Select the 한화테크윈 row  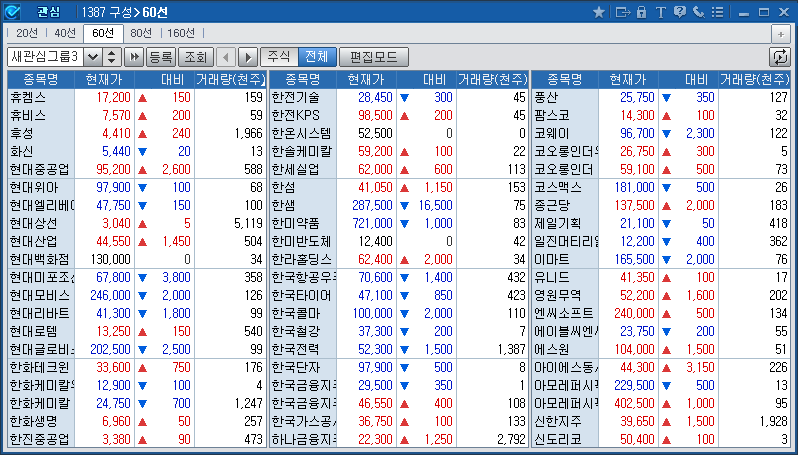[x=137, y=367]
